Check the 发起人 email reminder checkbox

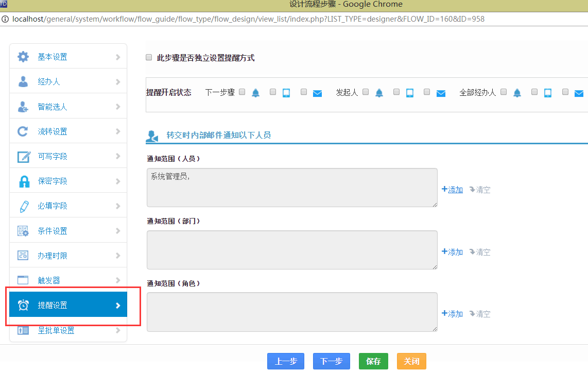click(x=427, y=92)
